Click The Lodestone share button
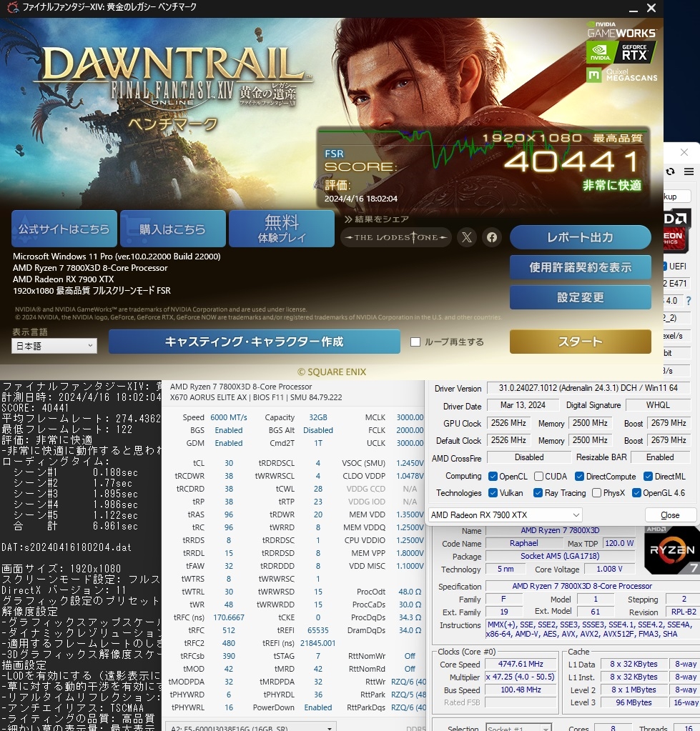 click(x=396, y=237)
